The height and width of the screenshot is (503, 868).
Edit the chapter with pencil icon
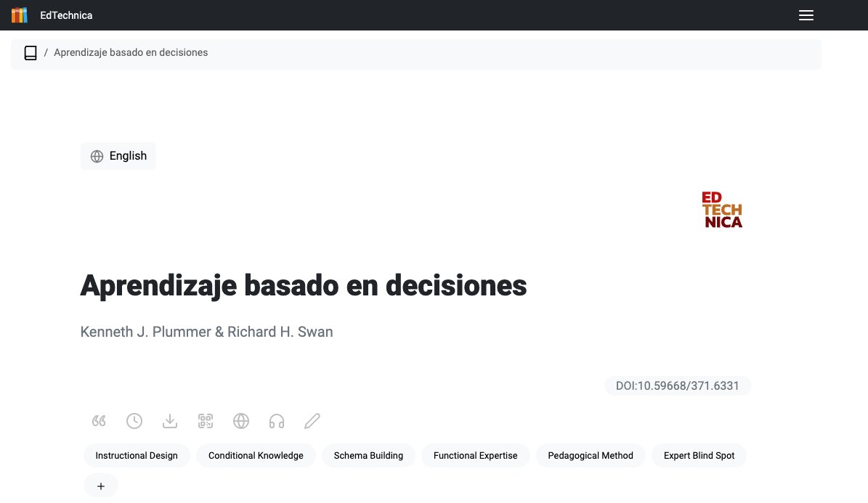pyautogui.click(x=312, y=421)
